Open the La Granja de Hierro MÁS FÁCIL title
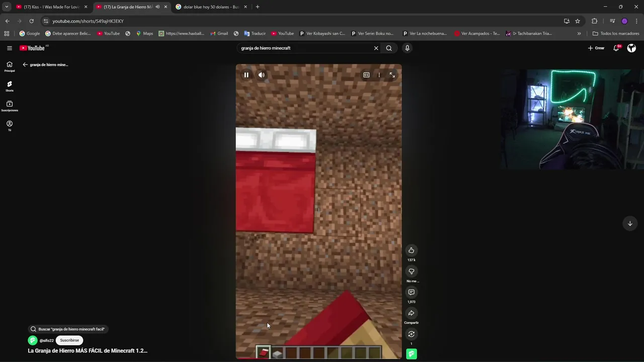Viewport: 644px width, 362px height. point(88,351)
